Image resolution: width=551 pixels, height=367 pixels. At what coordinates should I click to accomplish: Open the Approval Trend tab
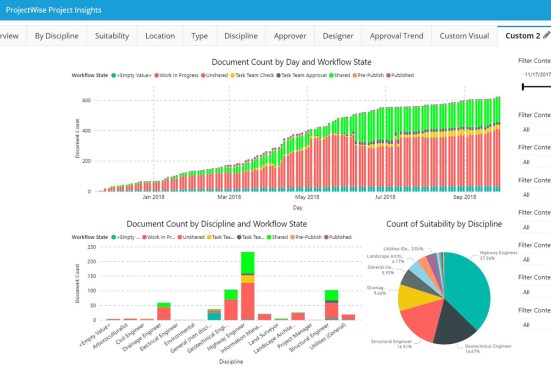(x=396, y=36)
